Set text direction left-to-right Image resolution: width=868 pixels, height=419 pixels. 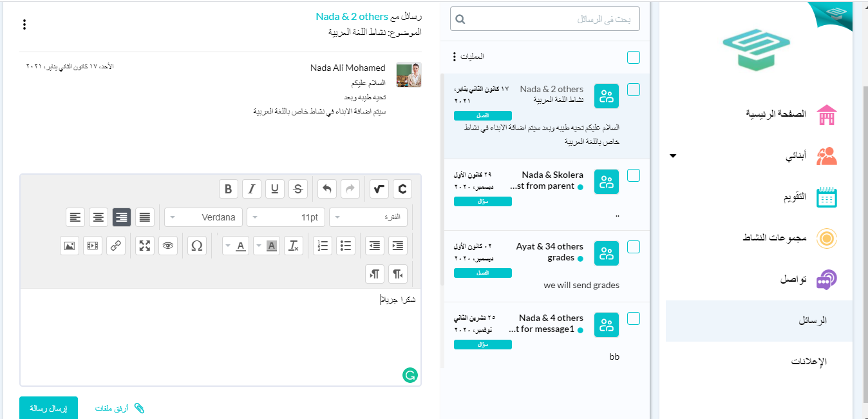(375, 273)
